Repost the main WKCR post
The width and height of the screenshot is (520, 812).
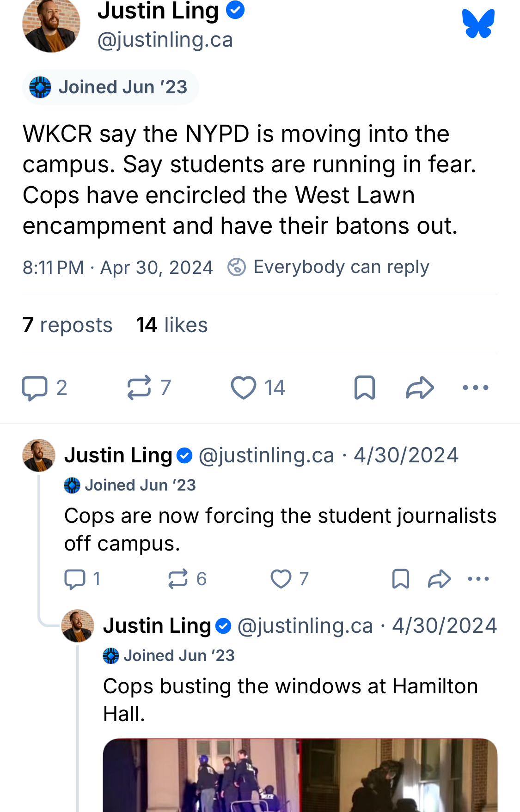[x=139, y=388]
